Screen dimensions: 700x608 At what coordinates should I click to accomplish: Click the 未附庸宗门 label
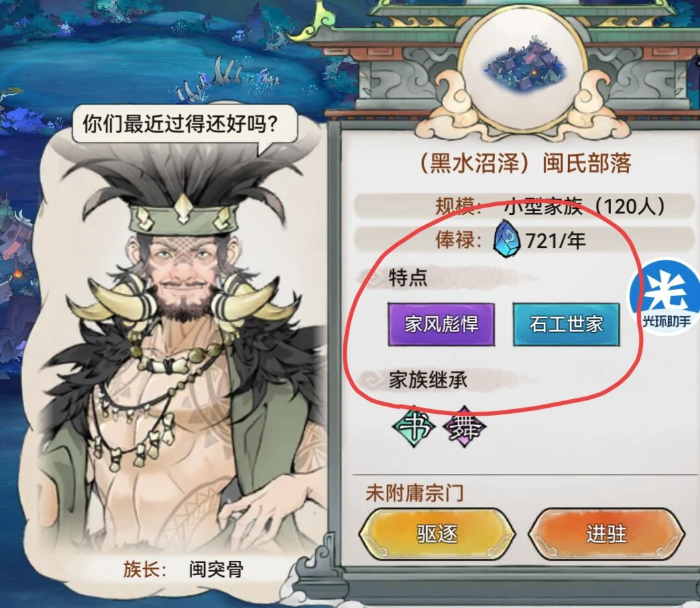pyautogui.click(x=414, y=493)
